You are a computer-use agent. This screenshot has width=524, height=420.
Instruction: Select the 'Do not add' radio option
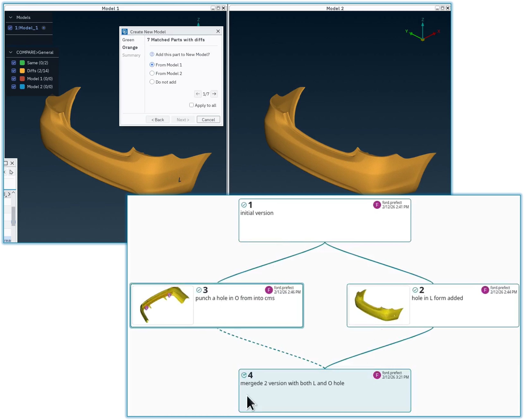pyautogui.click(x=152, y=82)
